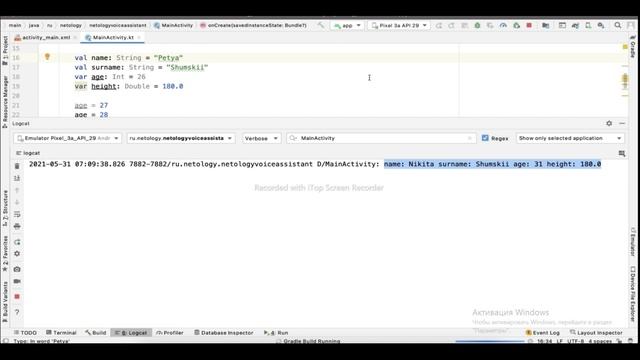Click the Profile app gauge icon

point(503,25)
